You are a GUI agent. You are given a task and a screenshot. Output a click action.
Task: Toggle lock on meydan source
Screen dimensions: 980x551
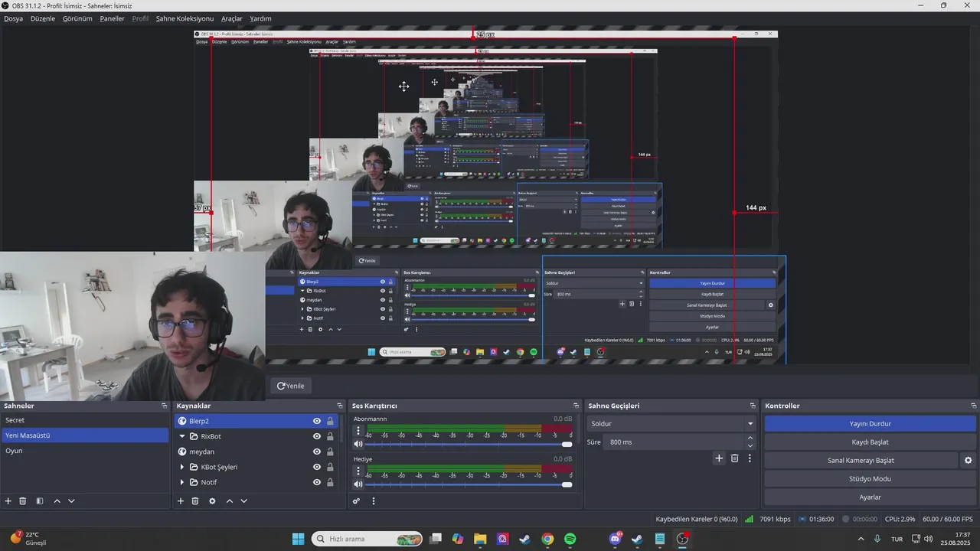pyautogui.click(x=330, y=452)
